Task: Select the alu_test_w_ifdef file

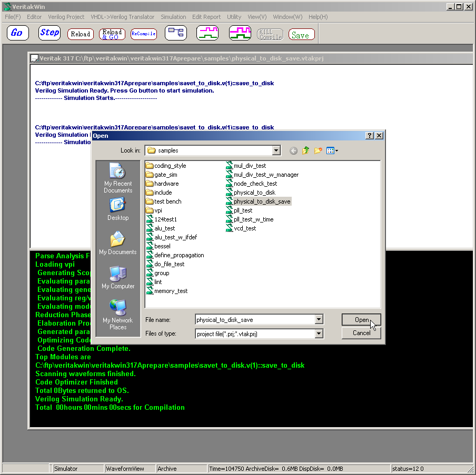Action: 172,237
